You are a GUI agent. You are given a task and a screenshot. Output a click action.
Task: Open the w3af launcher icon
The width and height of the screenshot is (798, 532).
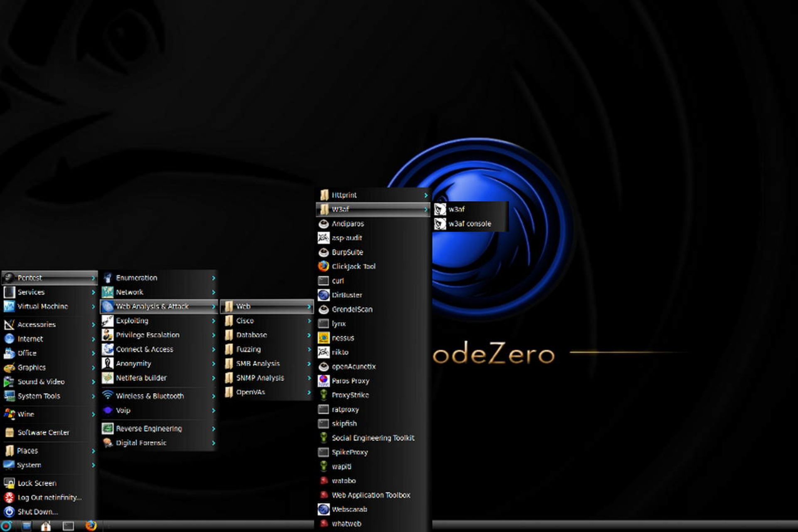click(x=440, y=209)
